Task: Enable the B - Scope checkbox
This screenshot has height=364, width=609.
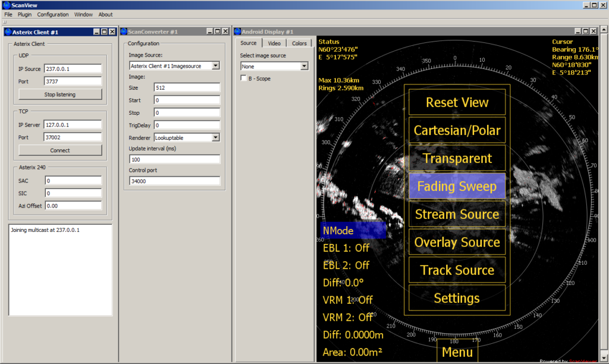Action: pyautogui.click(x=243, y=78)
